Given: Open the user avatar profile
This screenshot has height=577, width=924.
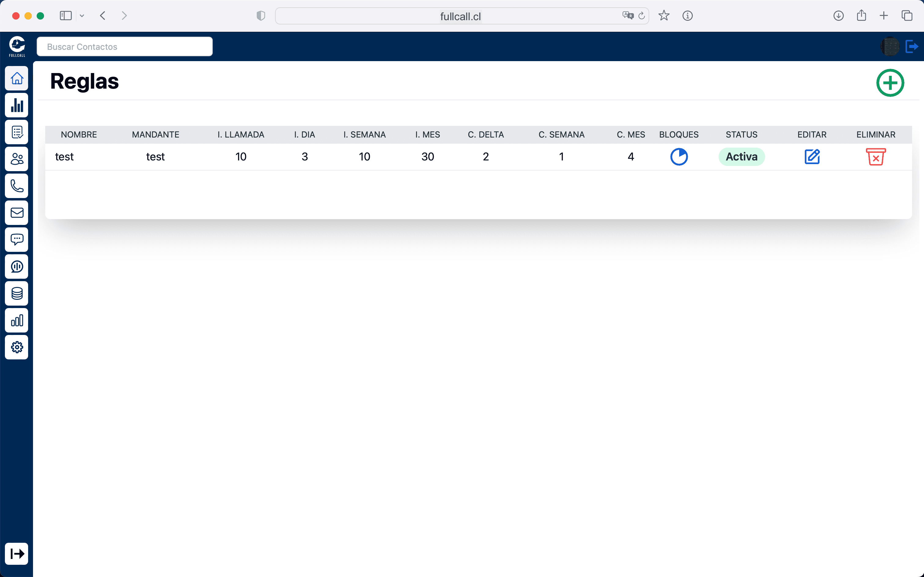Looking at the screenshot, I should click(890, 46).
